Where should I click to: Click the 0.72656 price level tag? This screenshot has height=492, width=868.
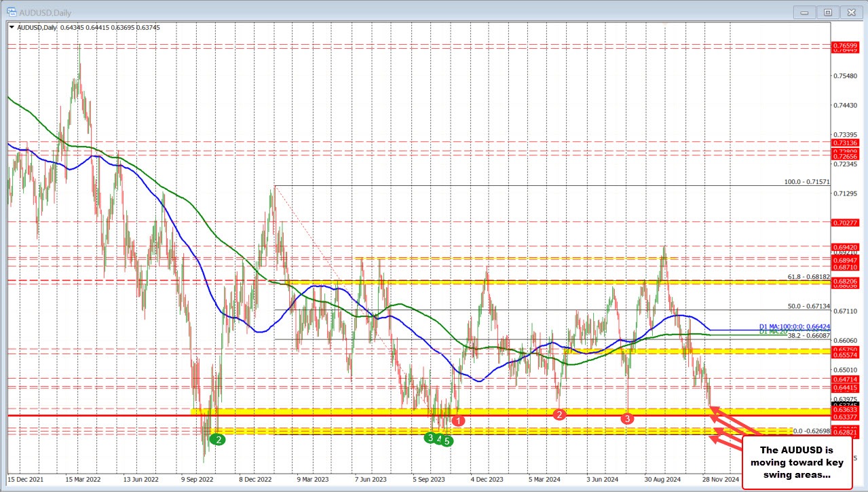(x=844, y=156)
